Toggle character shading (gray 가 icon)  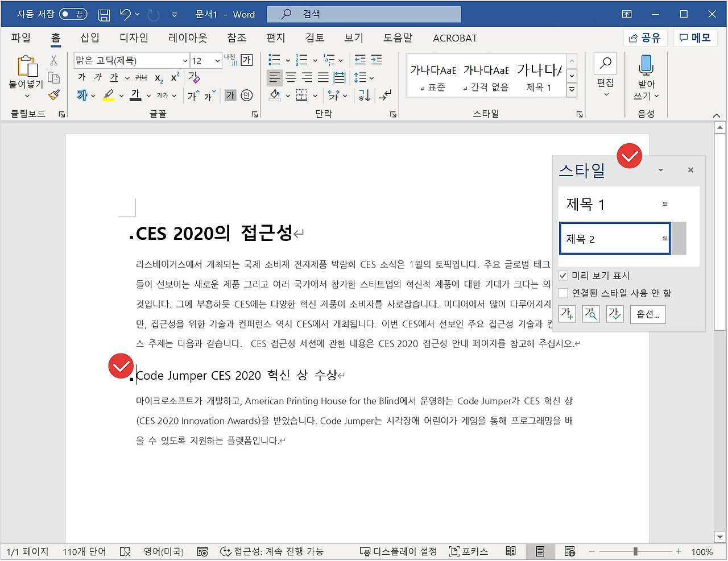230,95
